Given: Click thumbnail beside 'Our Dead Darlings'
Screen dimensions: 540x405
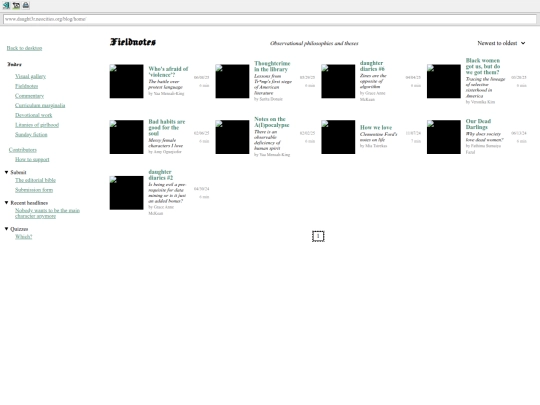Looking at the screenshot, I should coord(444,137).
